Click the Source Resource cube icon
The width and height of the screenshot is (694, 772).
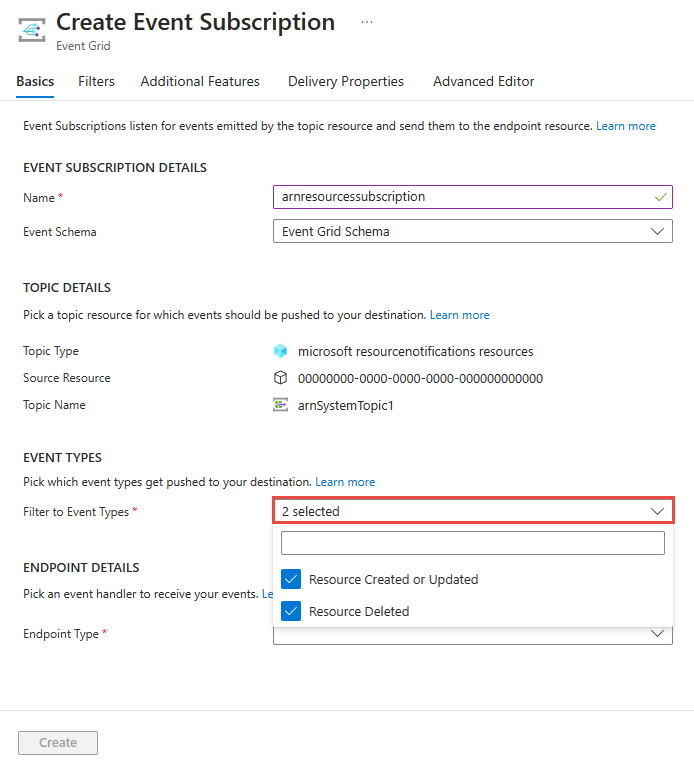point(280,378)
